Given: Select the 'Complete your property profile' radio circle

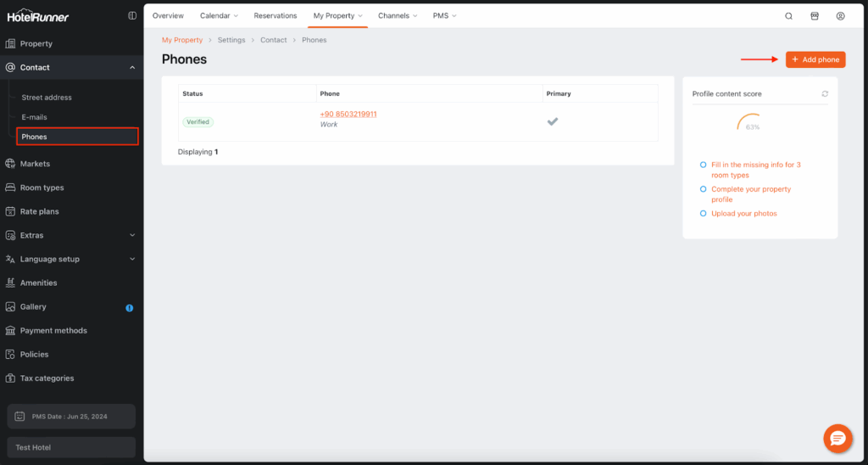Looking at the screenshot, I should tap(704, 189).
